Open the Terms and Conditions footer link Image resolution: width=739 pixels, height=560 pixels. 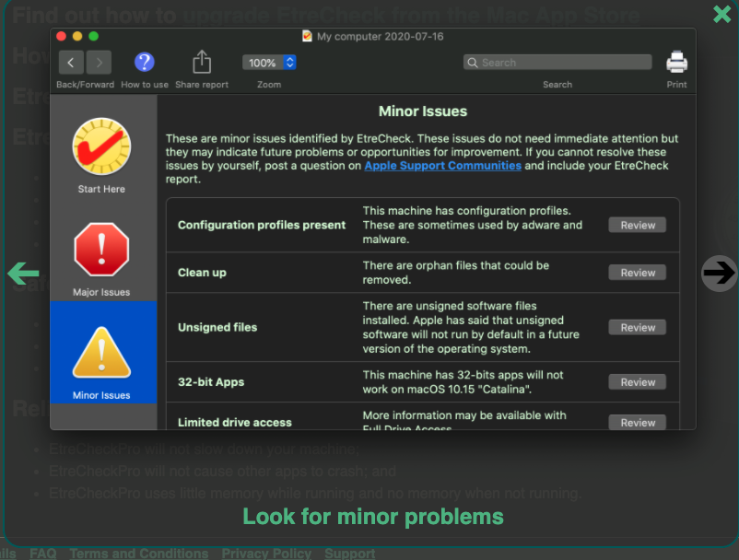click(x=139, y=553)
